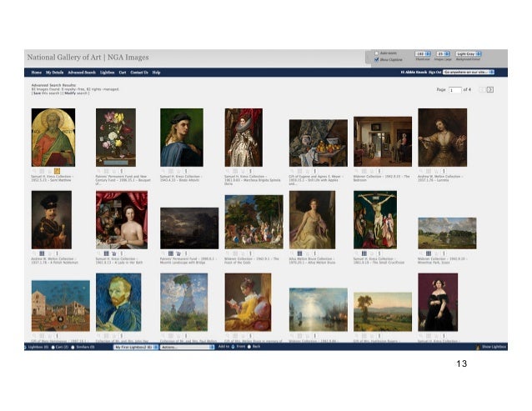Click the lightbox grid icon under A Polish Nobleman

[42, 253]
